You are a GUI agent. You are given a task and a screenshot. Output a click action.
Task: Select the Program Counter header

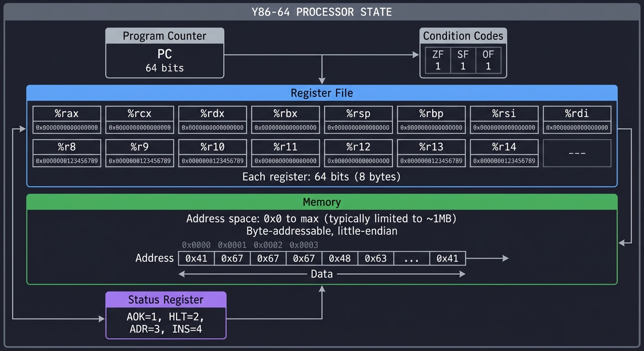tap(165, 36)
